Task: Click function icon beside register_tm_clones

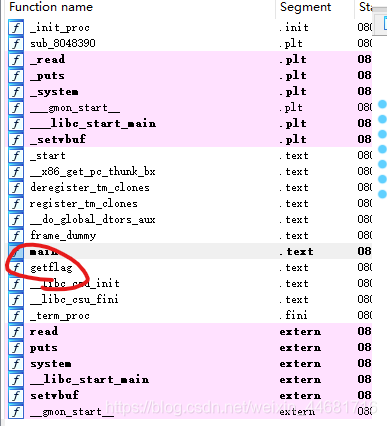Action: 16,203
